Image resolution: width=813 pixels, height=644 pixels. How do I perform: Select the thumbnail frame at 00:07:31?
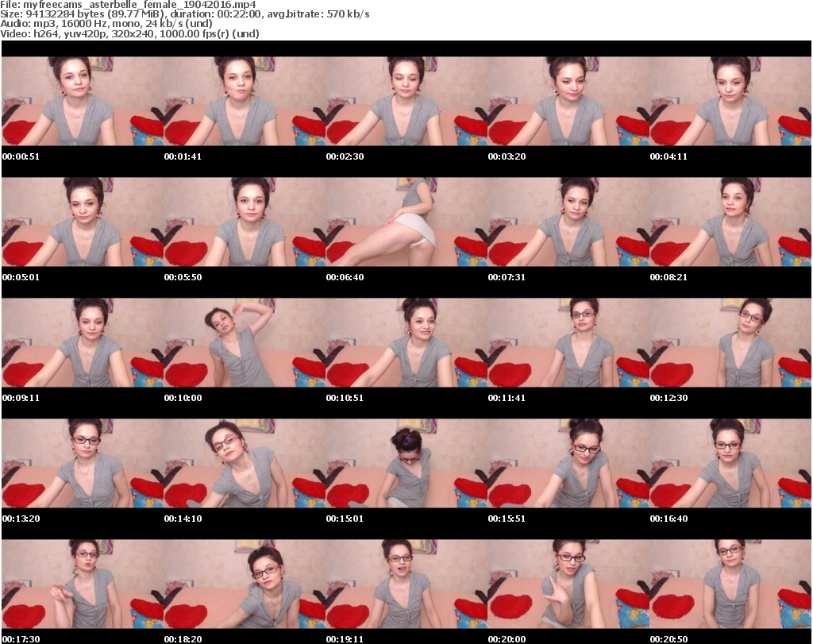568,222
